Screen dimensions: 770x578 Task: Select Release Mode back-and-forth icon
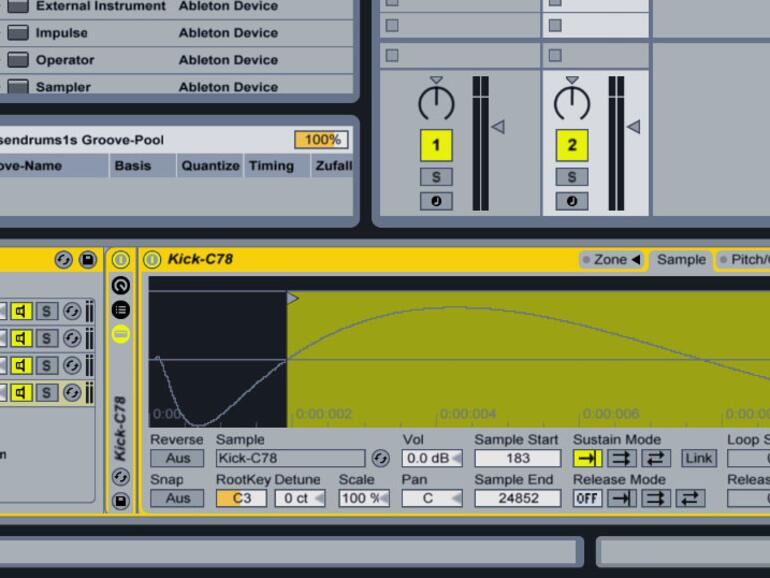[x=690, y=498]
